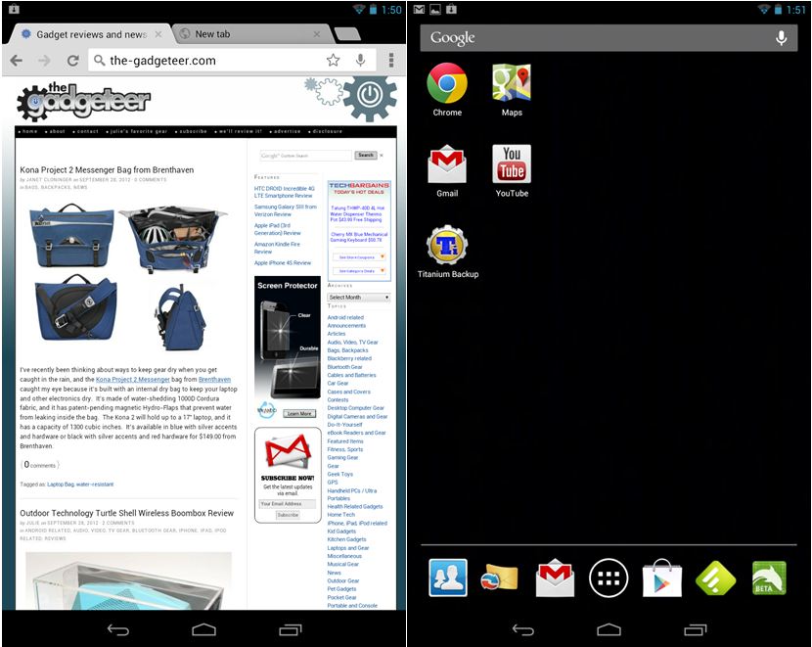812x647 pixels.
Task: Open the disclosure menu item
Action: [x=326, y=131]
